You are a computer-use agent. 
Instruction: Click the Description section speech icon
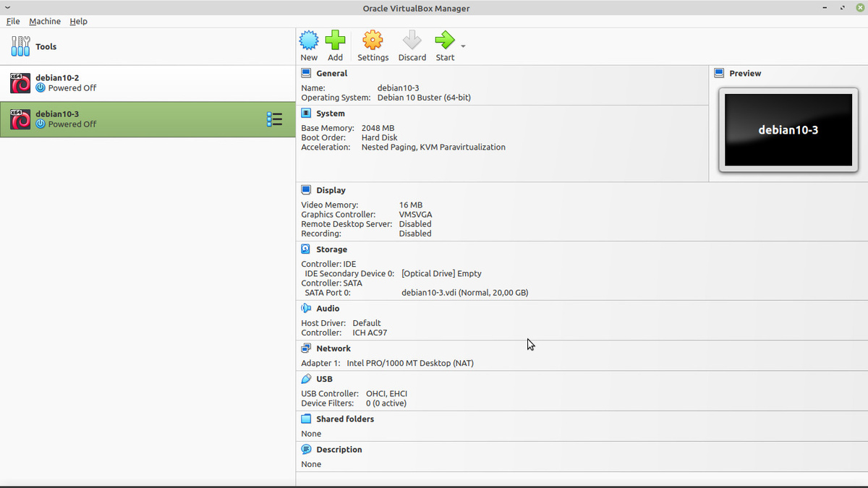coord(306,450)
